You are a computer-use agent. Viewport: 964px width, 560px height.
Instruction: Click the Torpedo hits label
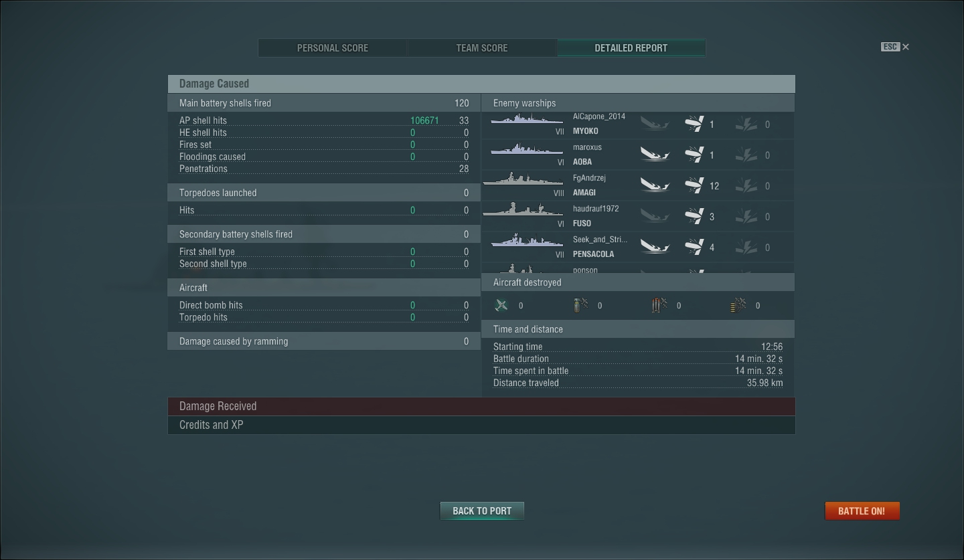click(x=204, y=317)
